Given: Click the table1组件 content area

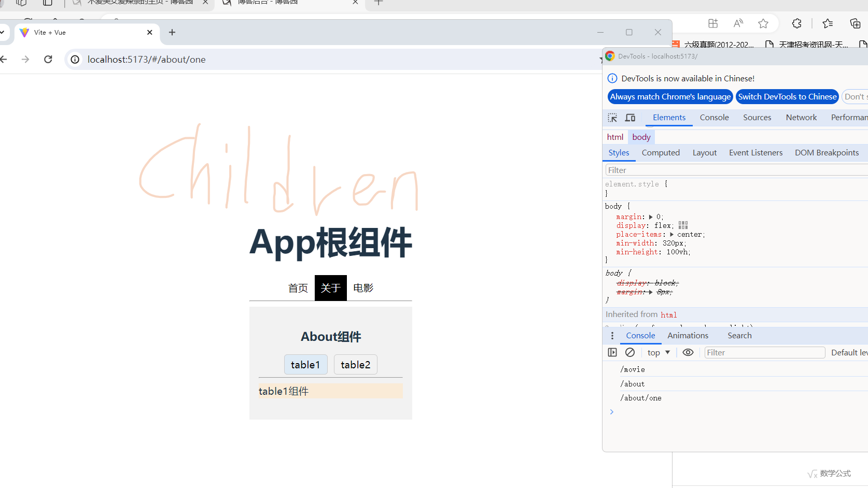Looking at the screenshot, I should click(x=331, y=391).
